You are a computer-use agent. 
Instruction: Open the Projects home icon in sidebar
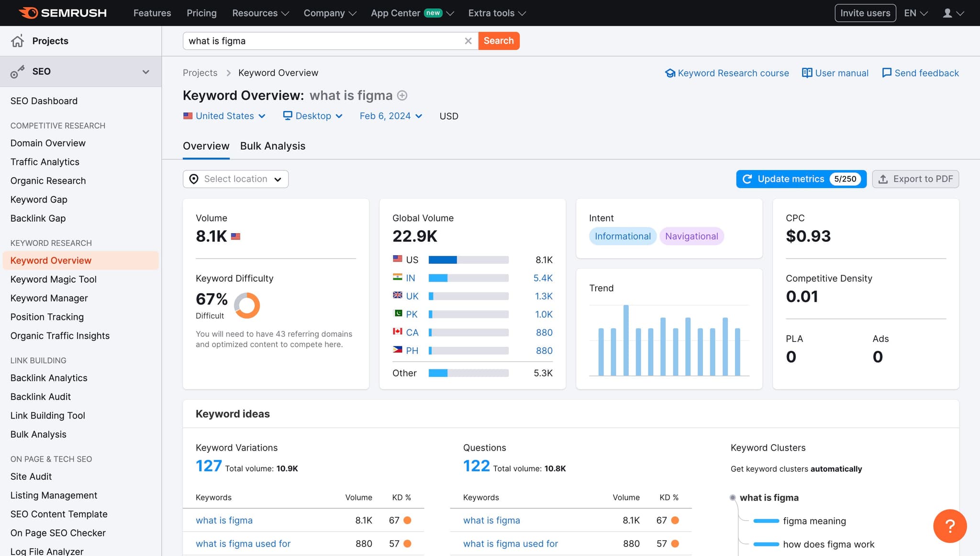17,41
